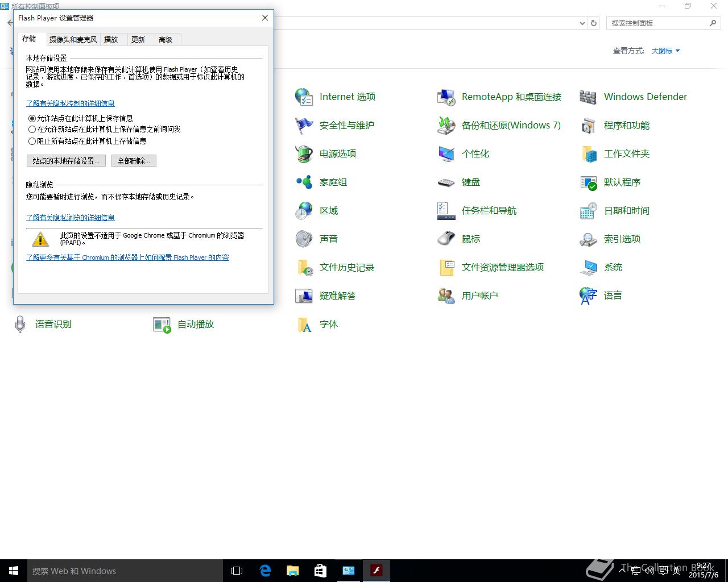
Task: Click Control Panel taskbar icon
Action: pyautogui.click(x=349, y=571)
